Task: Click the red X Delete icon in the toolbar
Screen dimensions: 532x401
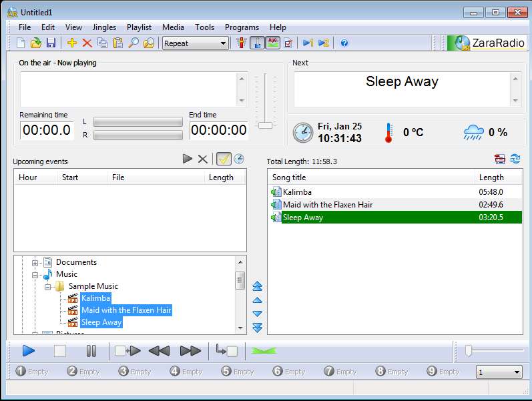Action: click(x=87, y=43)
